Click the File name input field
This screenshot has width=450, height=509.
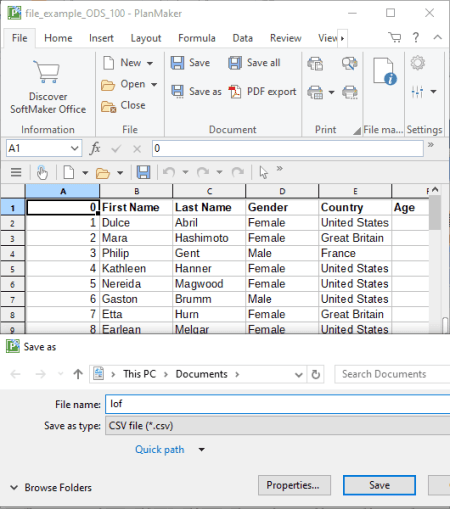[277, 404]
